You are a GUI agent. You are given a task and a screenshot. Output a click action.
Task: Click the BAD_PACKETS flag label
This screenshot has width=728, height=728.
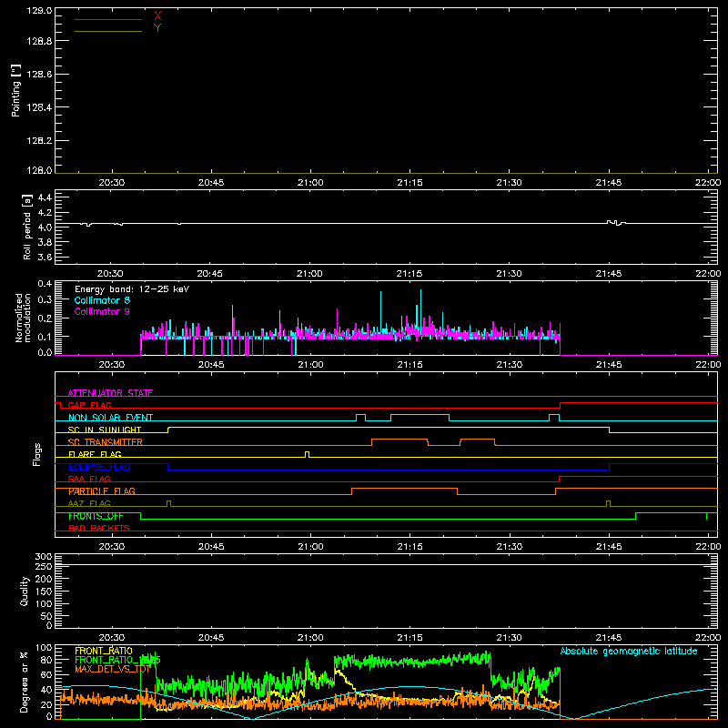(99, 528)
